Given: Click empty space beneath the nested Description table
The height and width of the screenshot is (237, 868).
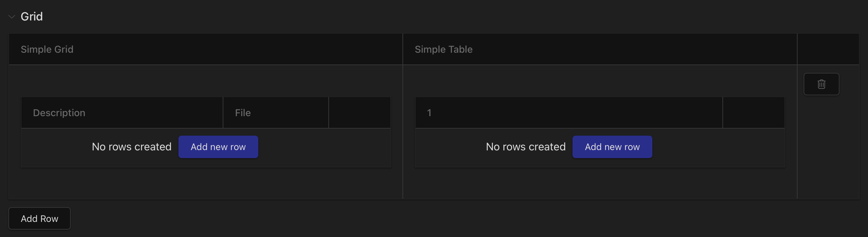Looking at the screenshot, I should point(206,183).
